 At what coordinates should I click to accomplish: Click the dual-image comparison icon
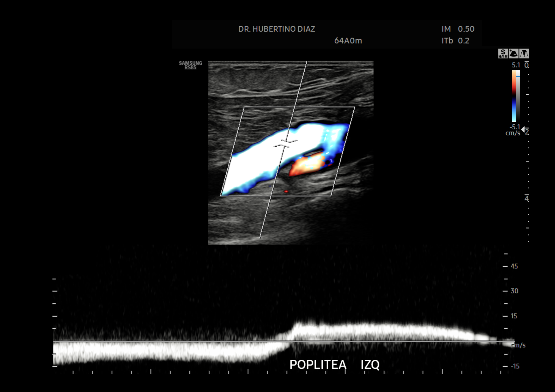[x=524, y=53]
